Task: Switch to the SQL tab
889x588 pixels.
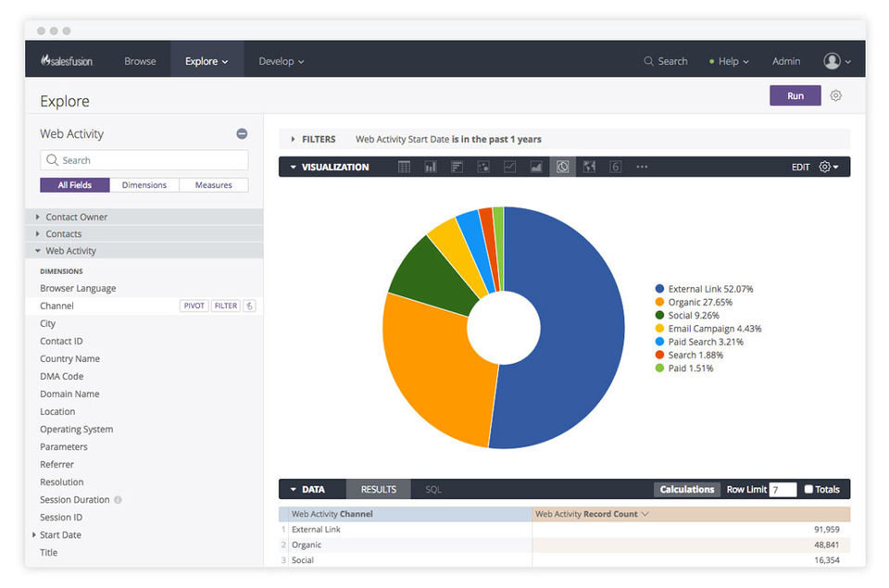Action: pos(432,489)
